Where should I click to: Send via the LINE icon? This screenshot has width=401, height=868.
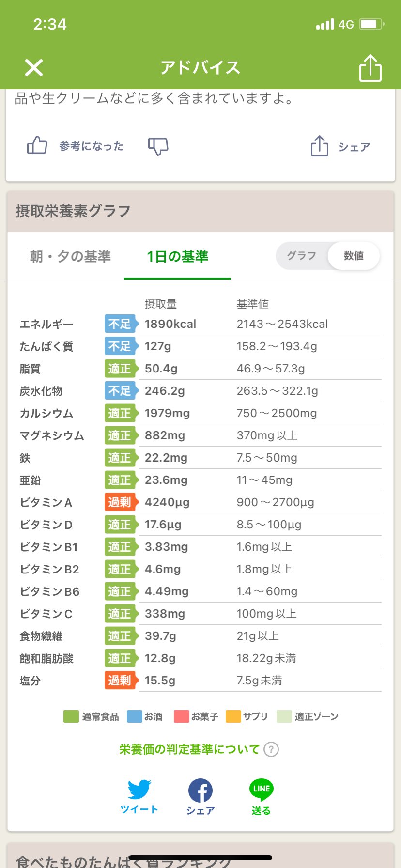[261, 790]
